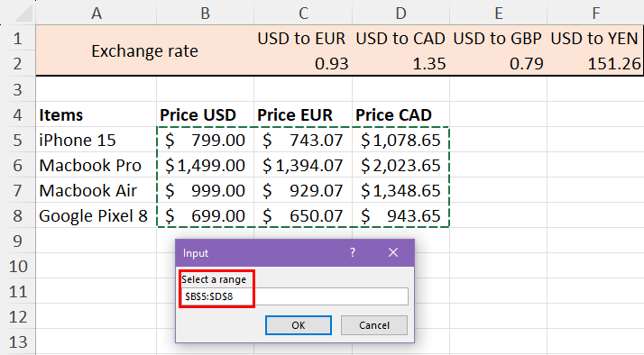Select column C header

coord(303,13)
